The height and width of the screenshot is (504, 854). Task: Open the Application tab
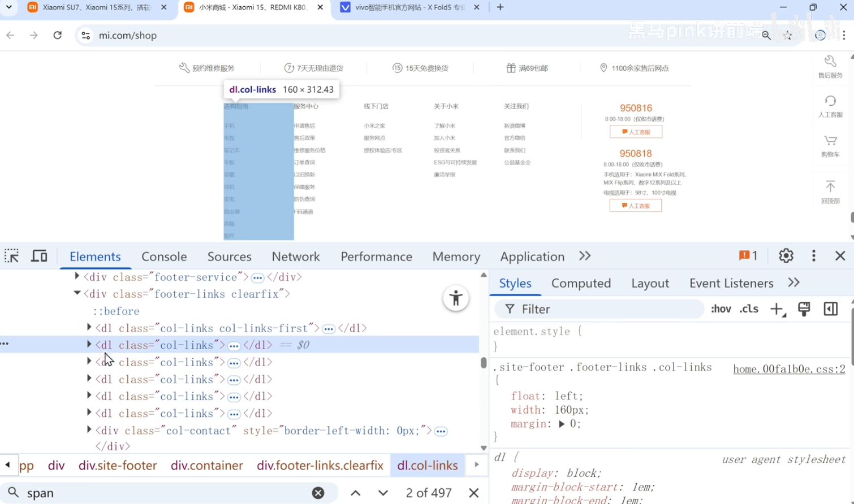(532, 257)
